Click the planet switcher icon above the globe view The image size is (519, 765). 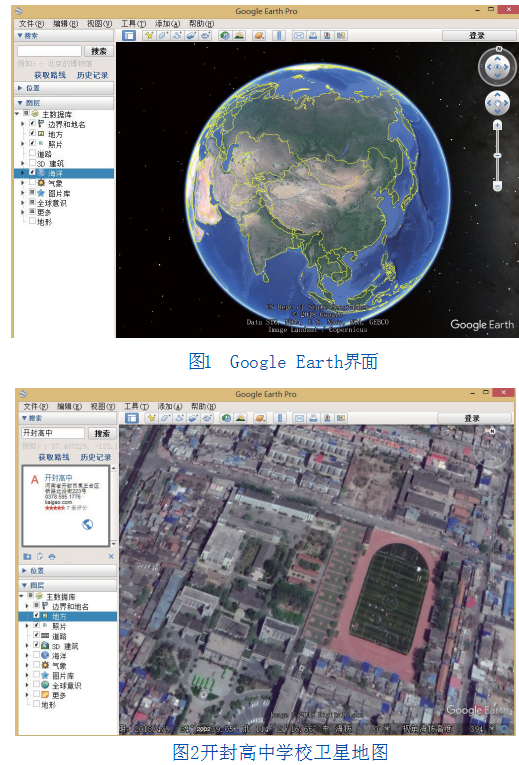tap(259, 35)
